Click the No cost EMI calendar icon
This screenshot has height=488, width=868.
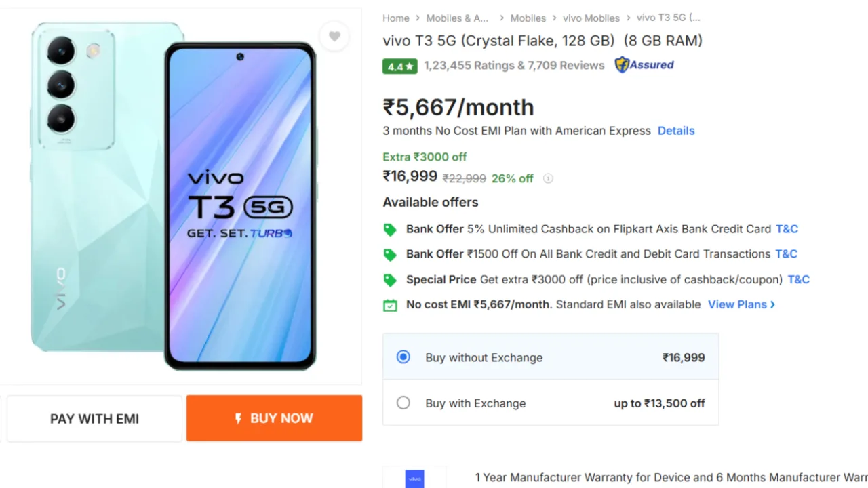(x=390, y=305)
